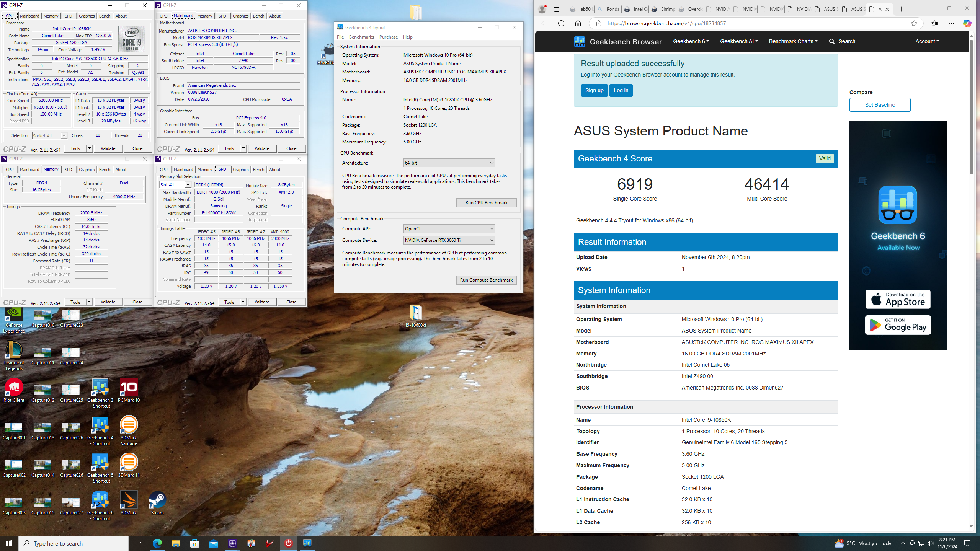Screen dimensions: 980x551
Task: Click Close in CPU-Z SPD window
Action: (291, 302)
